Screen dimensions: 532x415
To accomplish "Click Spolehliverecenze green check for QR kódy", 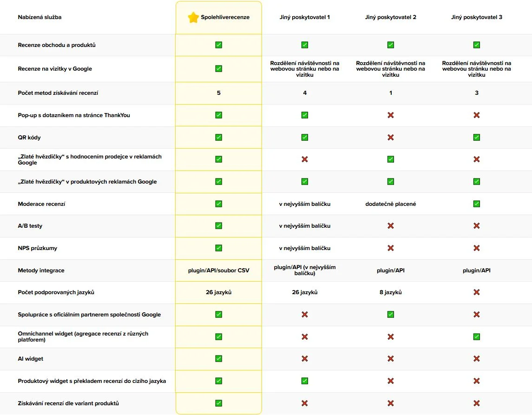I will pyautogui.click(x=218, y=138).
